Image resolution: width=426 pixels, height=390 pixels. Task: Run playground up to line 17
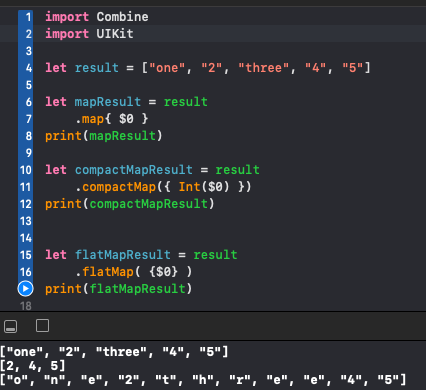25,289
